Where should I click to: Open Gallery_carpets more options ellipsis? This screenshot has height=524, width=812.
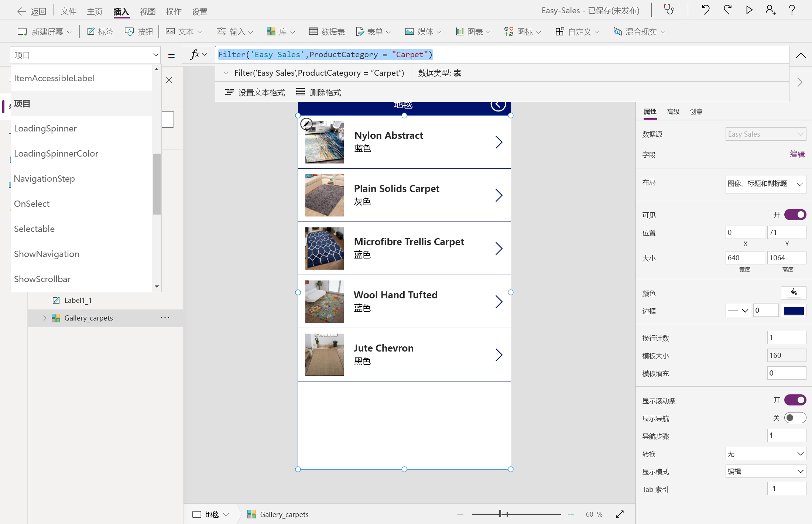pyautogui.click(x=165, y=318)
